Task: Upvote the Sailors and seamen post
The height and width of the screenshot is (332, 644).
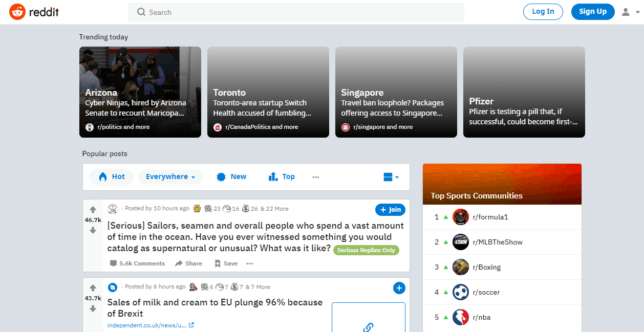Action: (93, 210)
